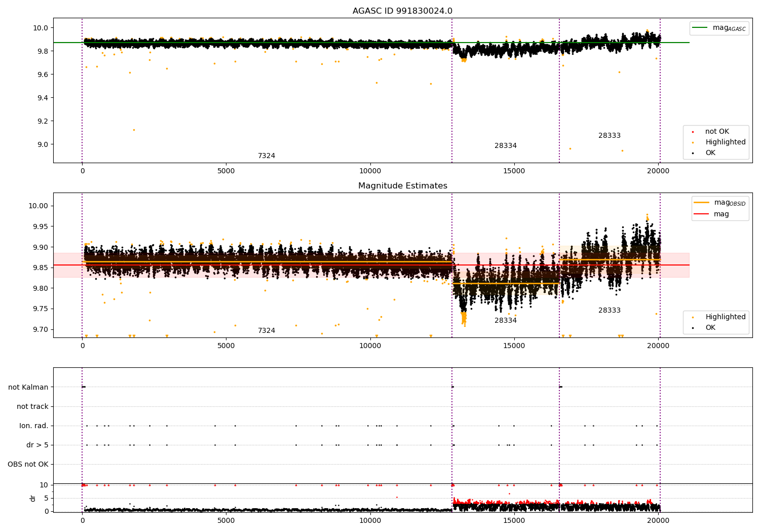Click the OBSID label 28334 in the top plot
Image resolution: width=760 pixels, height=532 pixels.
point(506,146)
